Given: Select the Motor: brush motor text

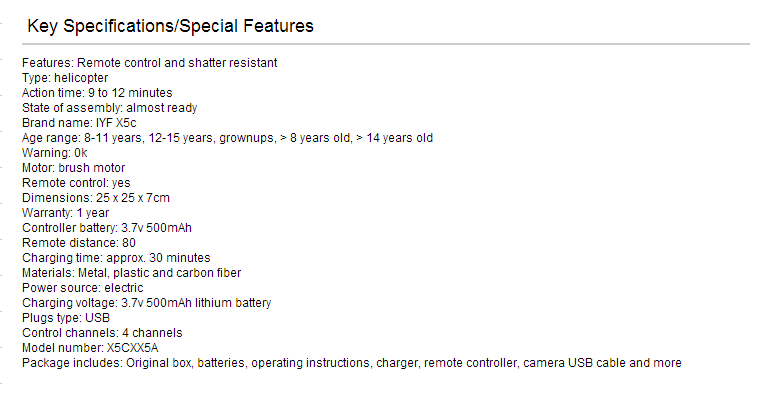Looking at the screenshot, I should click(73, 168).
